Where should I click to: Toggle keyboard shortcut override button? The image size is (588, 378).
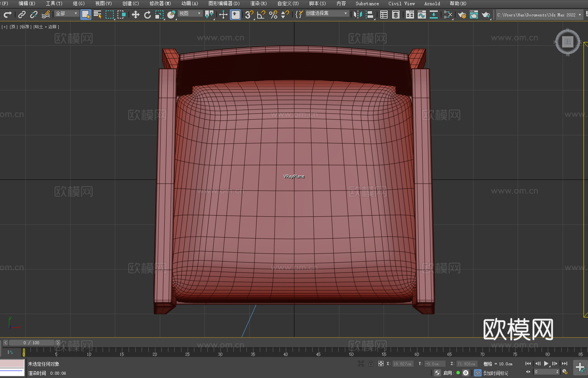click(x=235, y=14)
